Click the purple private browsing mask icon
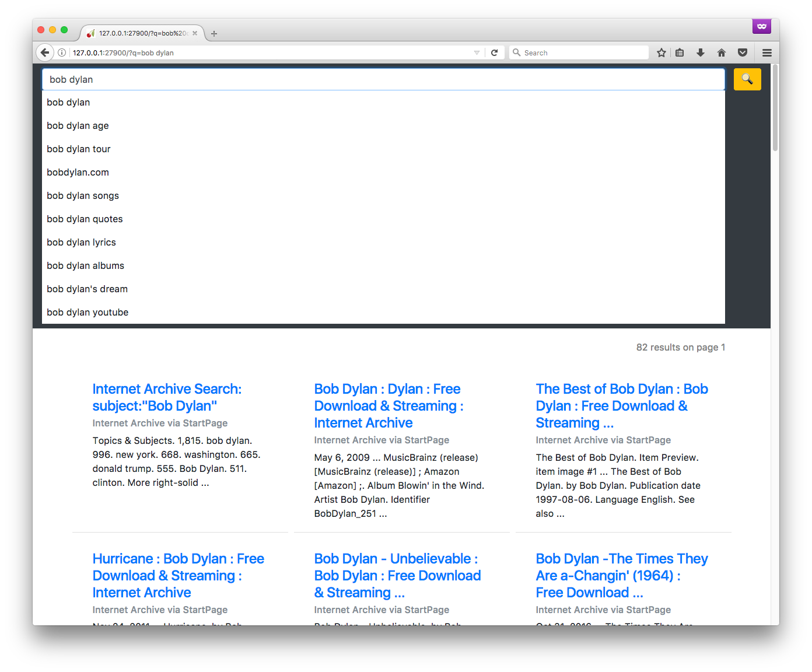The image size is (812, 672). pos(762,26)
